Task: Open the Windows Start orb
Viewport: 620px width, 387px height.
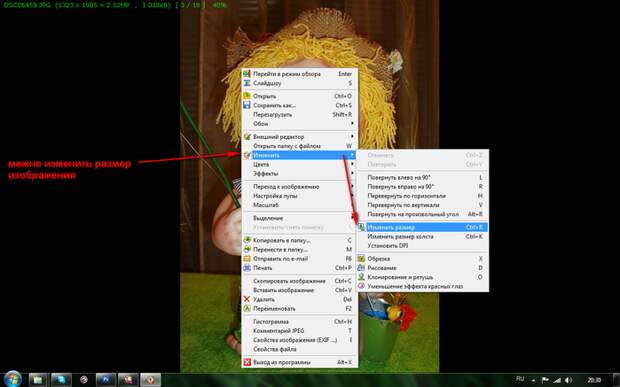Action: (x=13, y=379)
